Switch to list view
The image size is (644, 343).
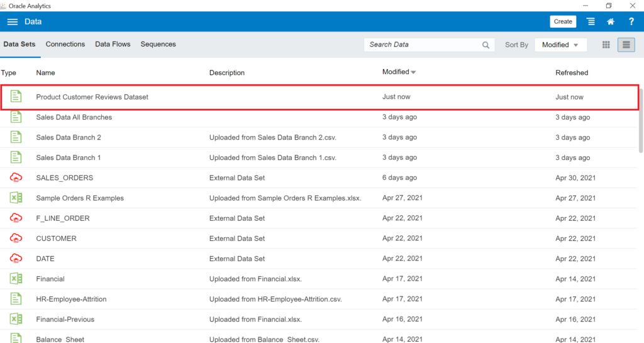pyautogui.click(x=626, y=45)
